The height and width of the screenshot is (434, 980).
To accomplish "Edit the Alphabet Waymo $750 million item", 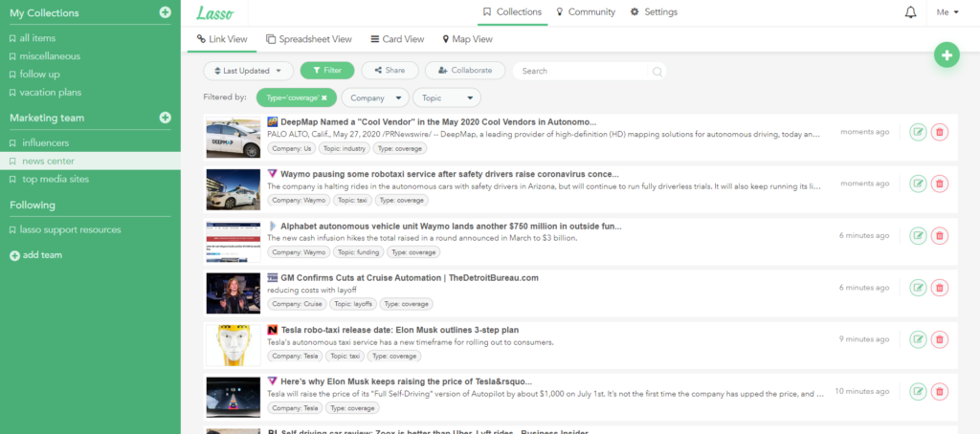I will coord(918,235).
